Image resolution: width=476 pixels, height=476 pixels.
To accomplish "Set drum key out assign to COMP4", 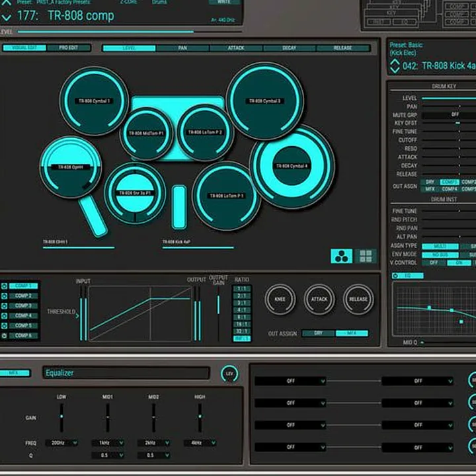I will (x=450, y=189).
